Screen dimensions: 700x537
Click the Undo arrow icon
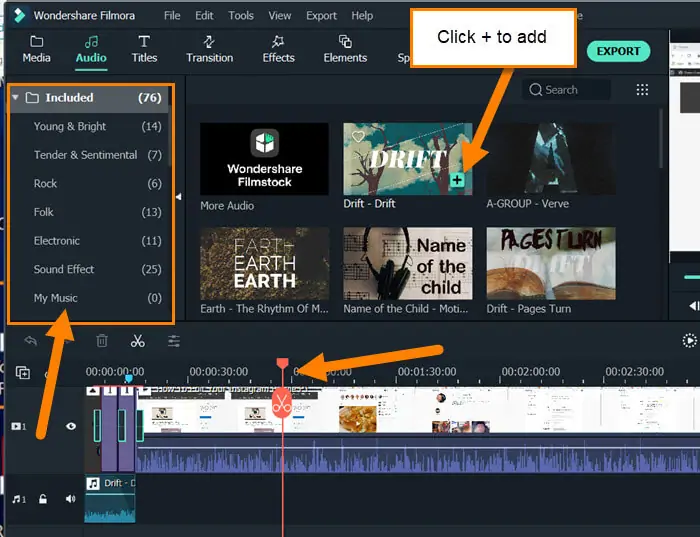[x=30, y=341]
